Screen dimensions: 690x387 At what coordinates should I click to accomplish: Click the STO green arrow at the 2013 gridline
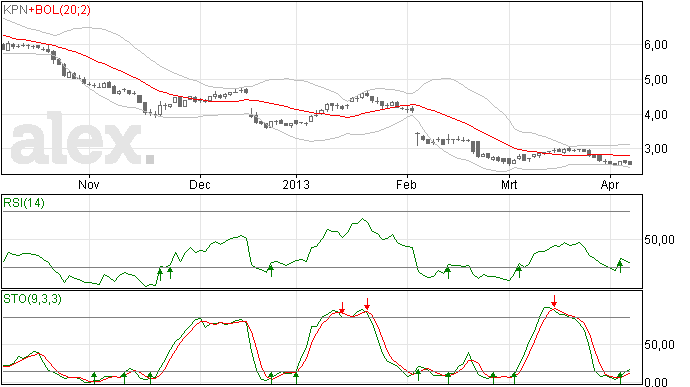pos(296,378)
